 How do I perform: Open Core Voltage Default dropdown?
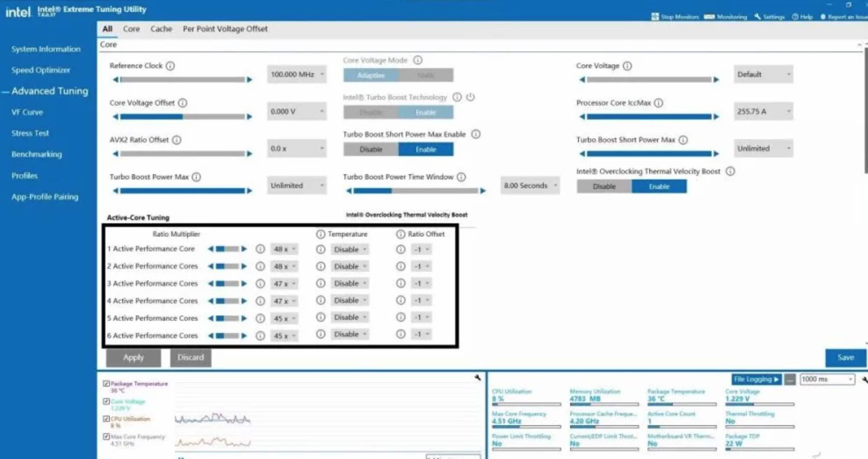763,75
